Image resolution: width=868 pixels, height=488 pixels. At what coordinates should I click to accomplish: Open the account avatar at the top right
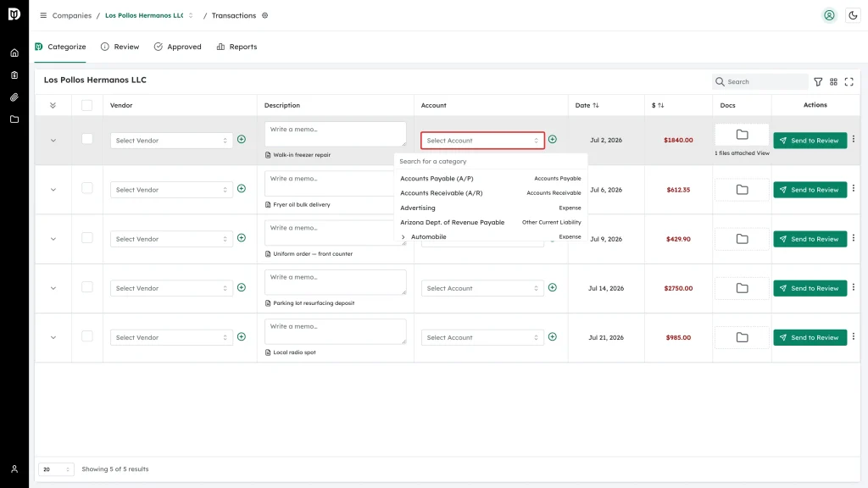829,15
